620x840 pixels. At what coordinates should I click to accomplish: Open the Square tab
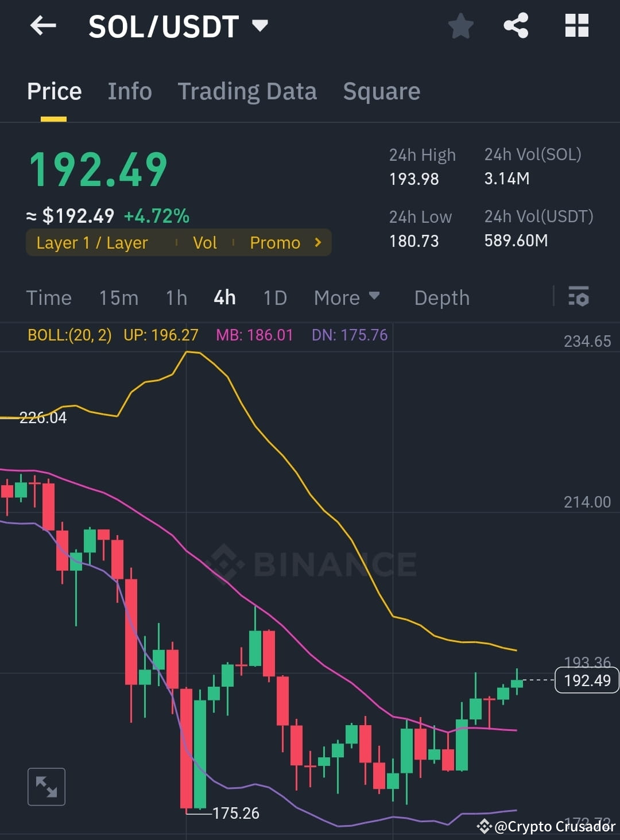tap(381, 91)
